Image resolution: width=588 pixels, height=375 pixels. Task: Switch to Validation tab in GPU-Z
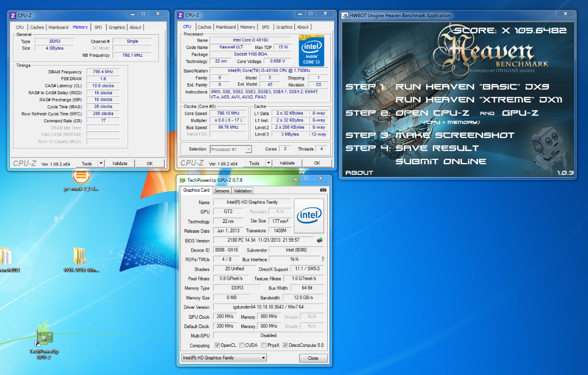[243, 191]
